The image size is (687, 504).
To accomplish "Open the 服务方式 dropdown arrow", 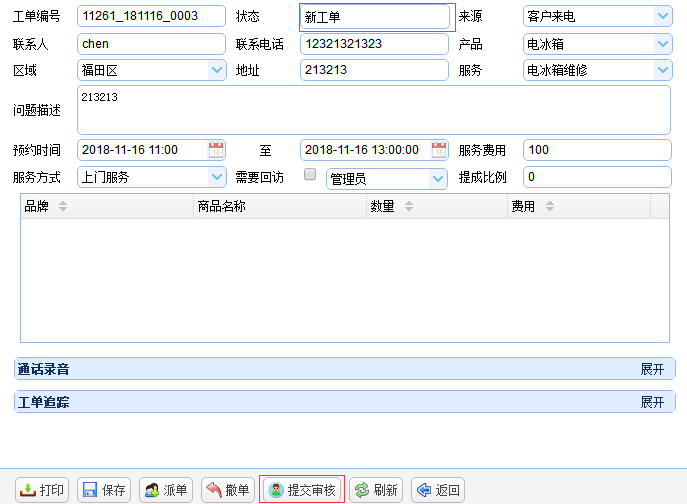I will point(216,177).
